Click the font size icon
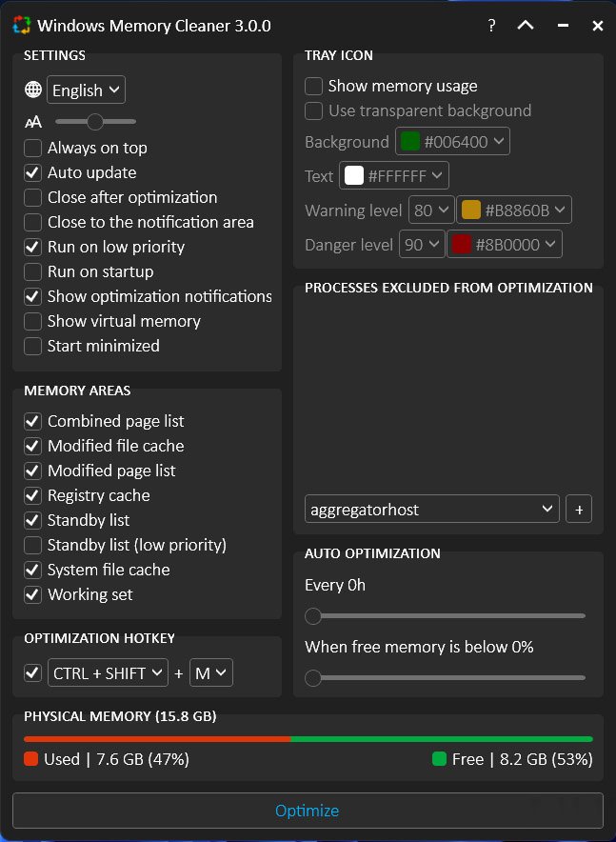 click(x=33, y=122)
